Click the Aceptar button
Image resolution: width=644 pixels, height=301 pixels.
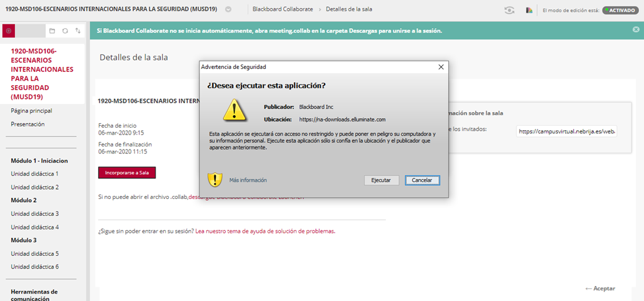point(600,288)
